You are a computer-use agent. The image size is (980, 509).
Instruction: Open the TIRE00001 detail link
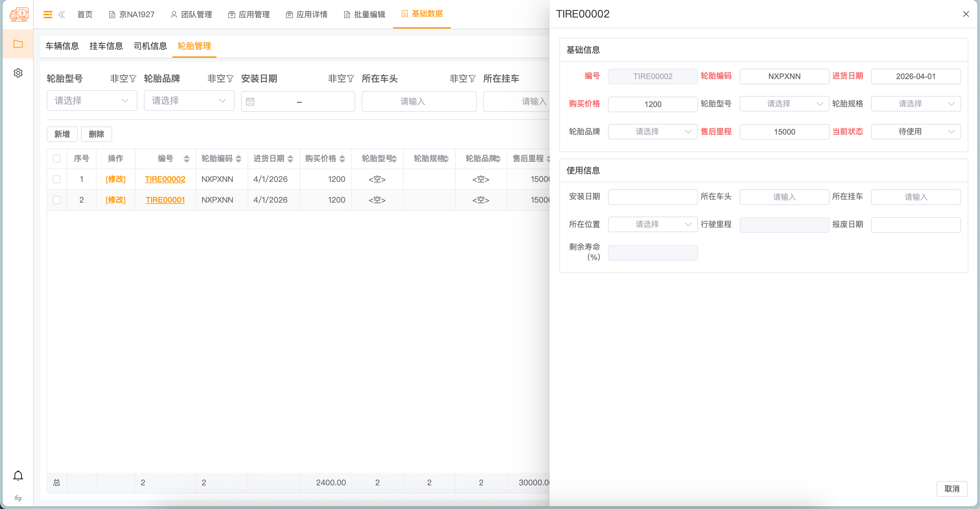pyautogui.click(x=165, y=199)
